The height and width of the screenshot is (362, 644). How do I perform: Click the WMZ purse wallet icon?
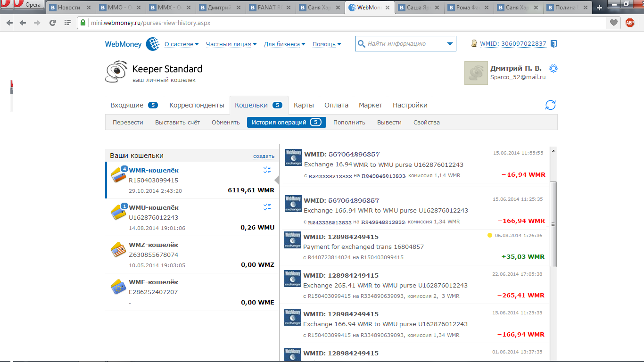point(118,250)
